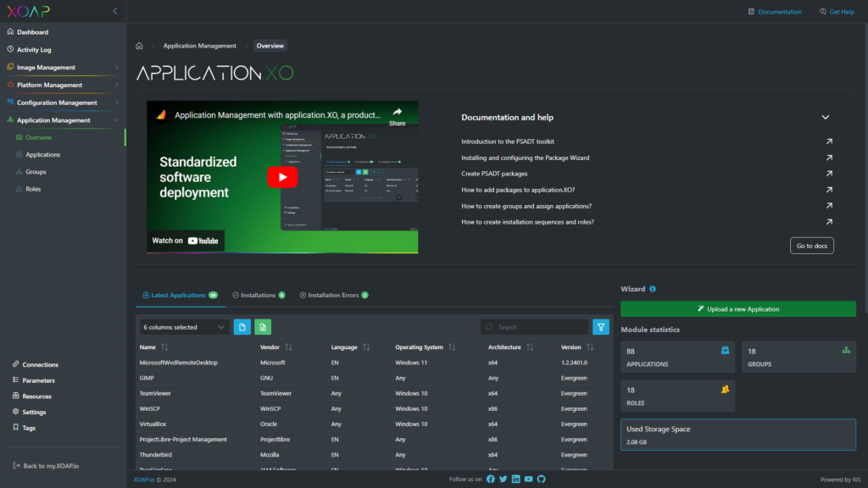Click the video Share arrow icon
Screen dimensions: 868x488
pyautogui.click(x=397, y=113)
